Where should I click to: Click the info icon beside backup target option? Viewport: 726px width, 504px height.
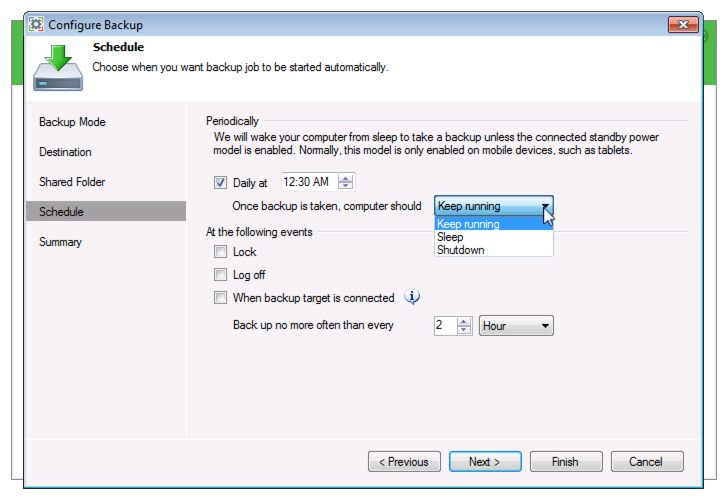(412, 297)
